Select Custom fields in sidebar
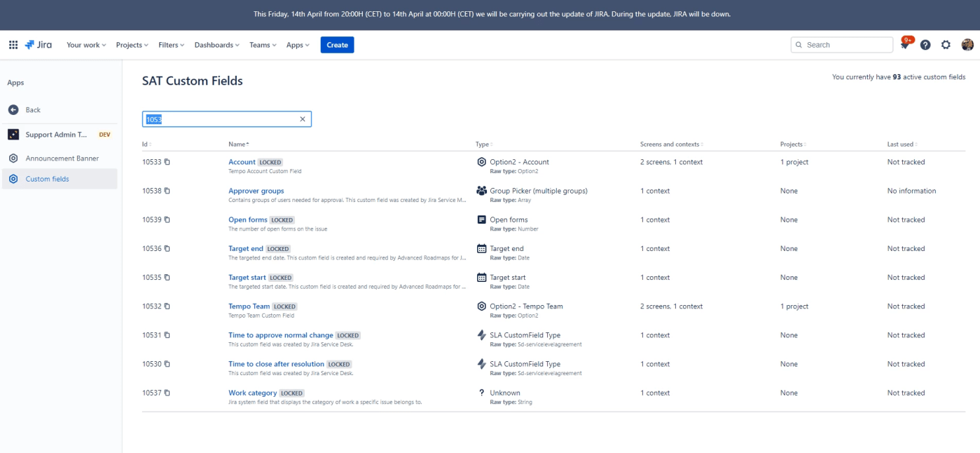This screenshot has width=980, height=453. point(48,179)
